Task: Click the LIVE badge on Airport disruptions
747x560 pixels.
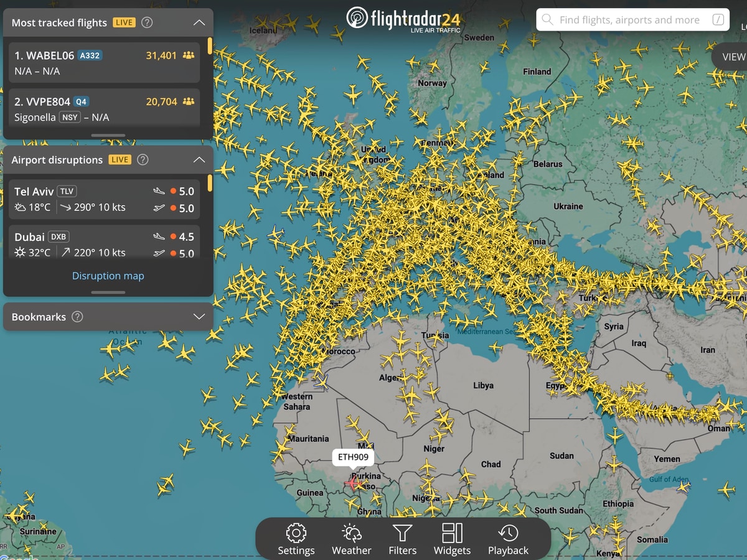Action: pos(120,160)
